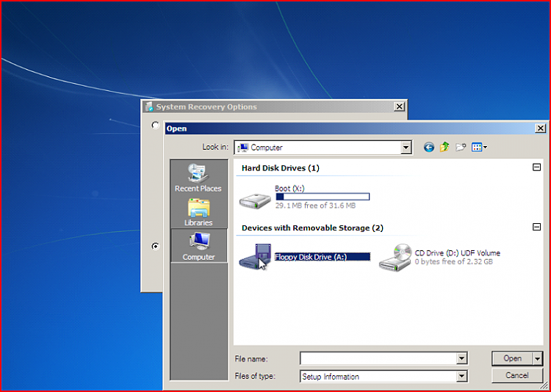551x392 pixels.
Task: Open the File name dropdown arrow
Action: coord(461,359)
